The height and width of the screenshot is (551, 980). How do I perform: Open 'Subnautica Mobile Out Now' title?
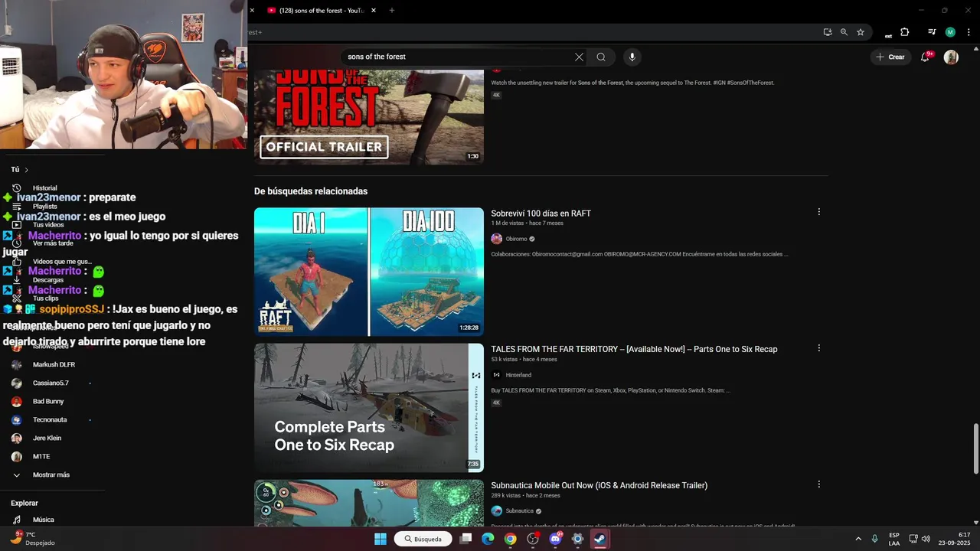click(599, 485)
